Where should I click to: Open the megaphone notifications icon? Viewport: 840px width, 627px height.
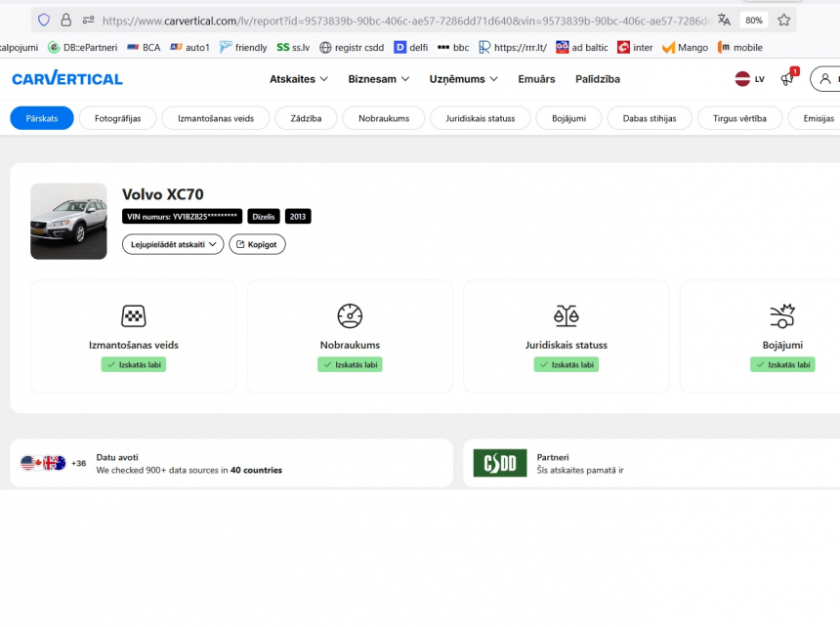coord(789,77)
